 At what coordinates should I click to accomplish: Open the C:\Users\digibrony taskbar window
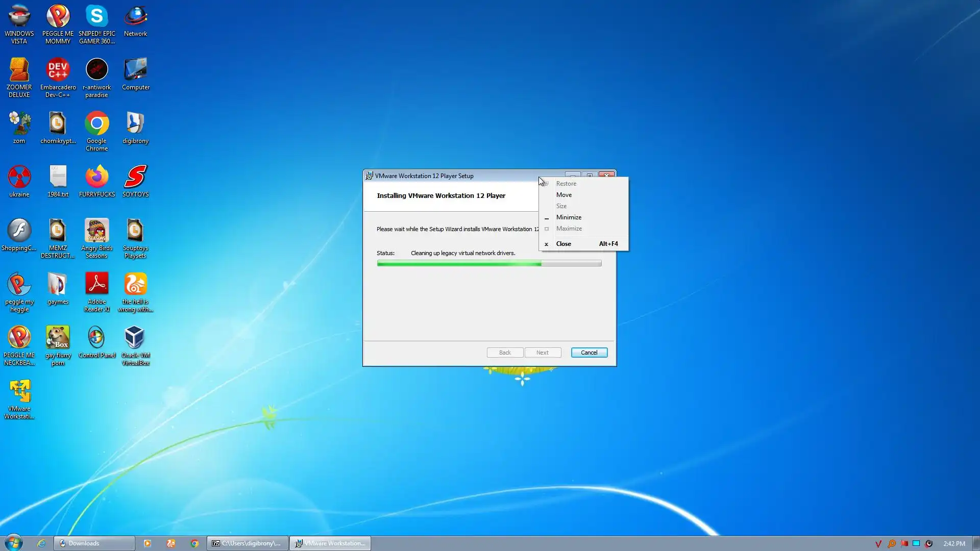coord(248,543)
